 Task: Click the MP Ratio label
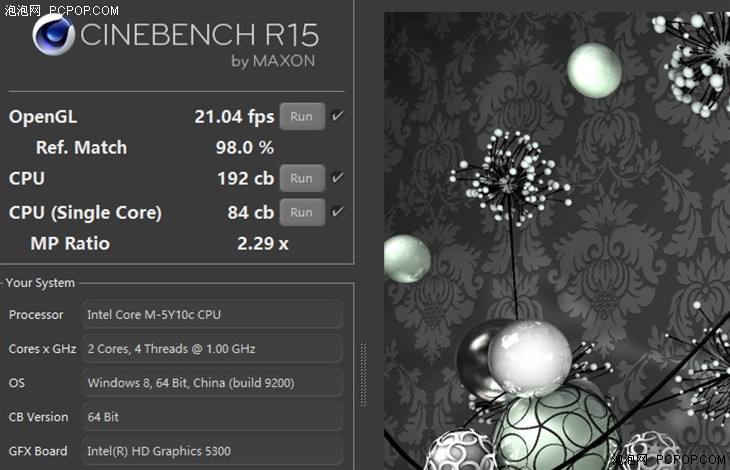click(x=70, y=243)
